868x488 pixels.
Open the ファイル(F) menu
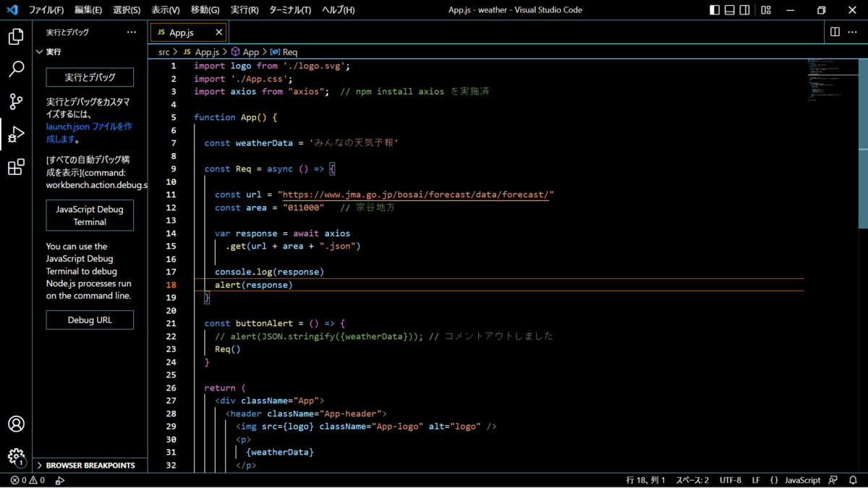pyautogui.click(x=46, y=10)
